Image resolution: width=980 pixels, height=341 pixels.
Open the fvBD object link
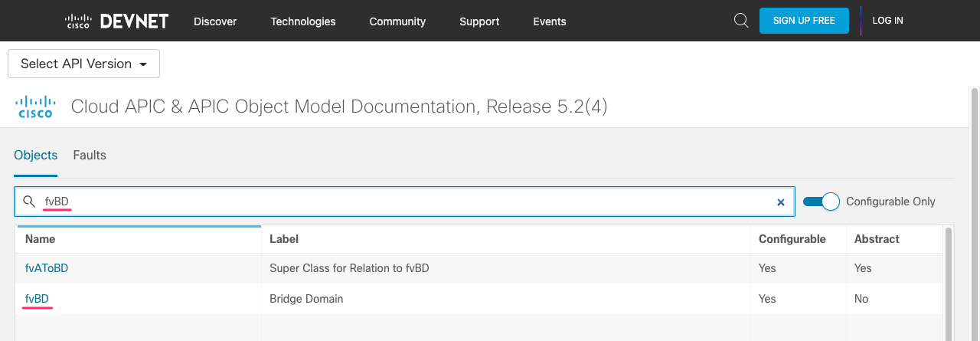coord(37,299)
